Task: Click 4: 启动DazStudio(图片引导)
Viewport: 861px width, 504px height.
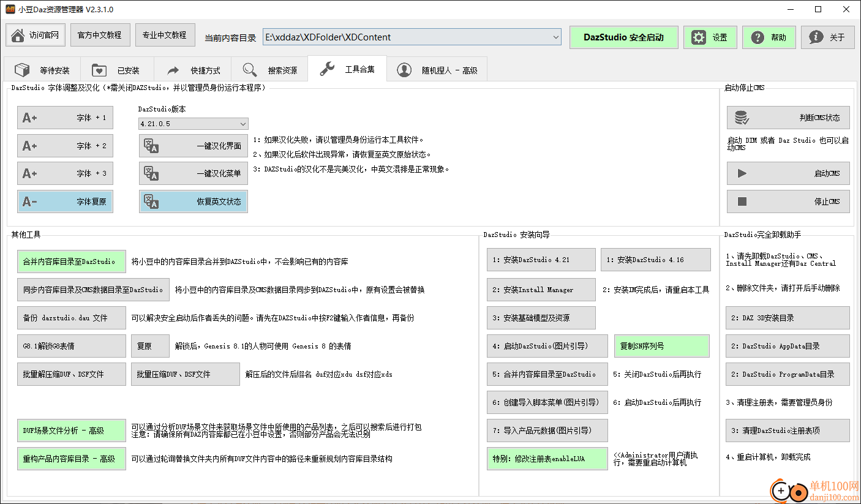Action: 547,346
